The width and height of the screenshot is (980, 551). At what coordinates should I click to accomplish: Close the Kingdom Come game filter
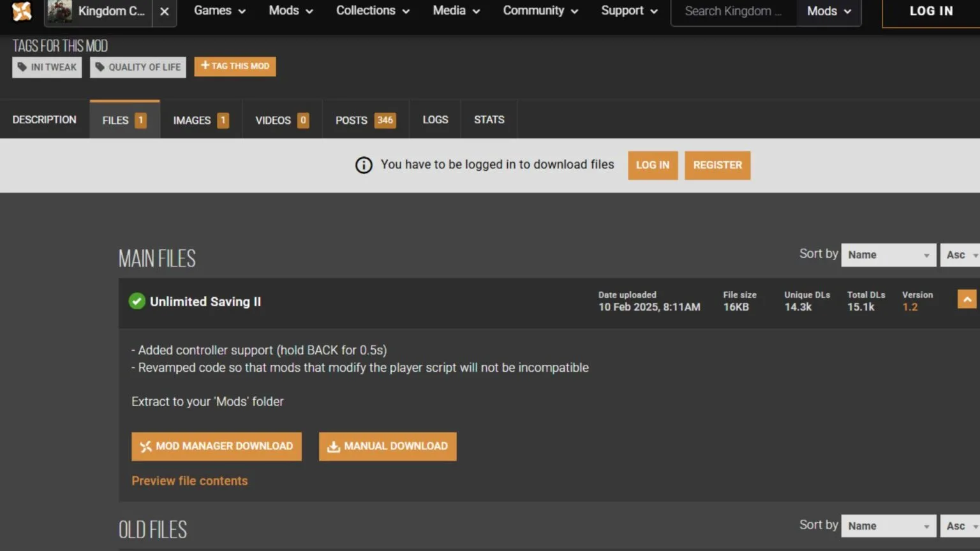click(x=165, y=11)
